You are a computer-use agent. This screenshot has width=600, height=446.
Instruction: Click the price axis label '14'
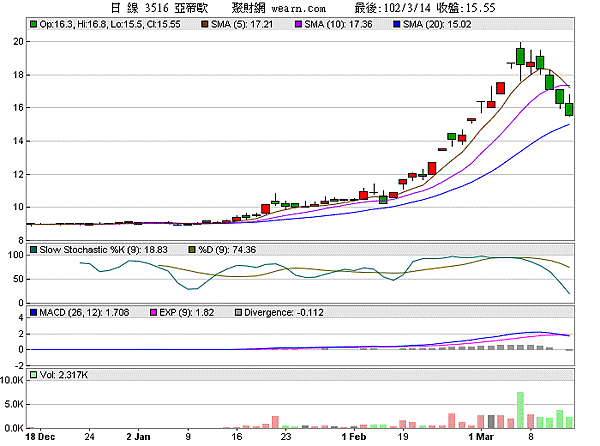pos(18,141)
